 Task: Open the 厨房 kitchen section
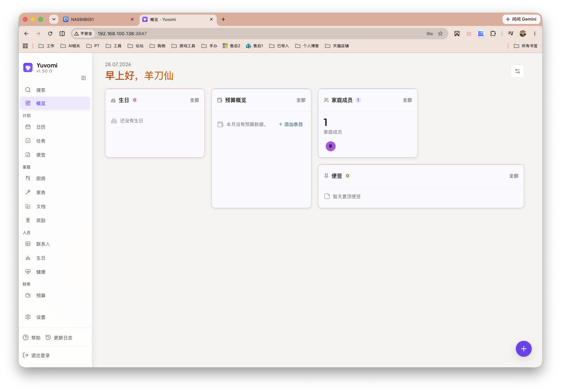tap(55, 178)
